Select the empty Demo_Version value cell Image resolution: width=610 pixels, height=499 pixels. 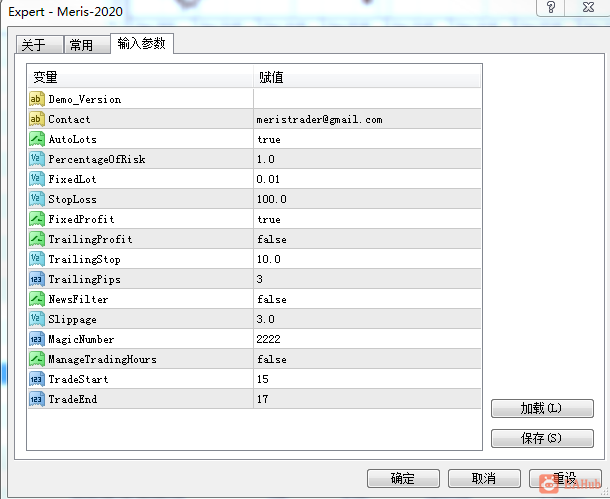pyautogui.click(x=367, y=99)
